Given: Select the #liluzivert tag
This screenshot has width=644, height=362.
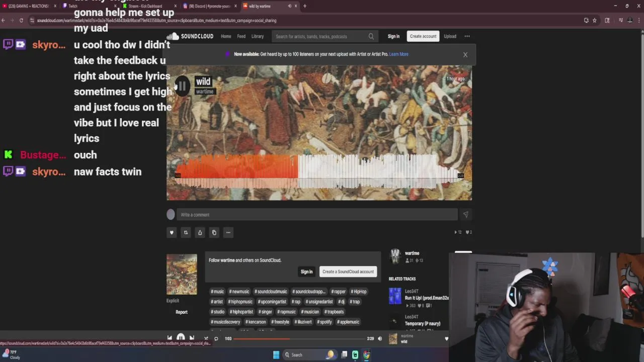Looking at the screenshot, I should pyautogui.click(x=304, y=322).
